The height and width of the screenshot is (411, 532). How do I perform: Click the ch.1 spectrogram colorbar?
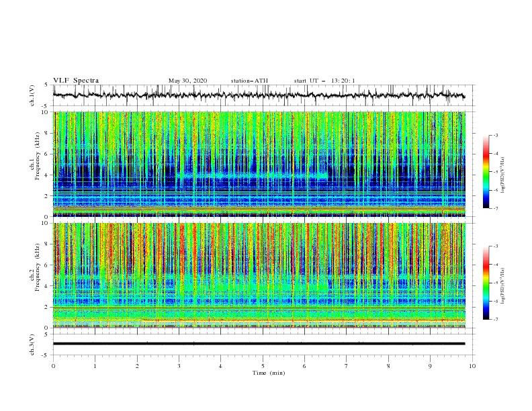[x=486, y=172]
